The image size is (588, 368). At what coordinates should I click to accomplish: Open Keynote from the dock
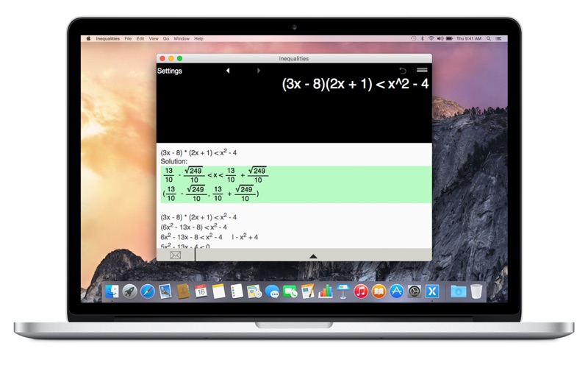point(343,291)
